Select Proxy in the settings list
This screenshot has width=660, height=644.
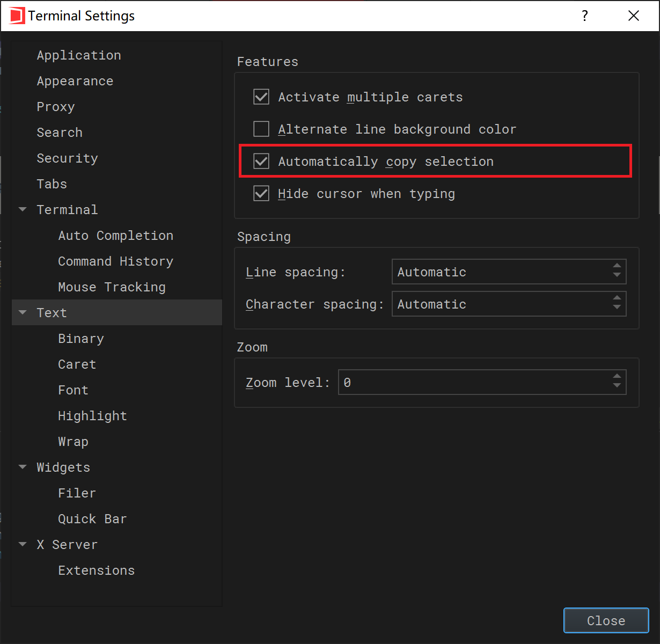pyautogui.click(x=56, y=107)
